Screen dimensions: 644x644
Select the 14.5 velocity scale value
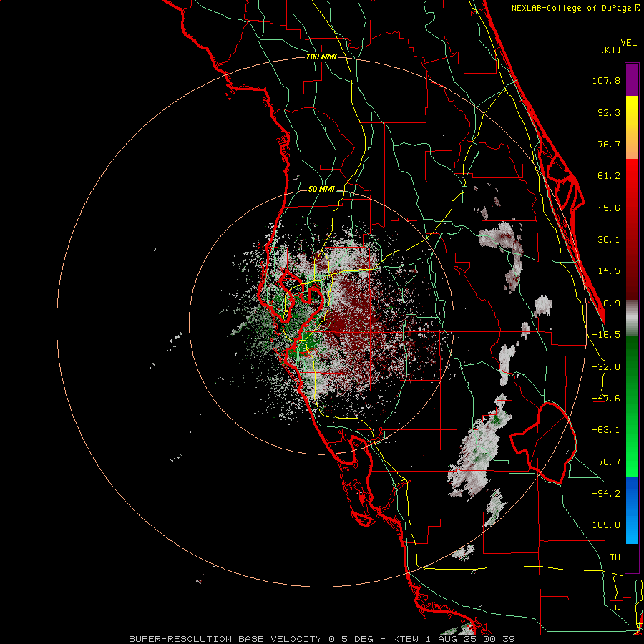coord(609,271)
